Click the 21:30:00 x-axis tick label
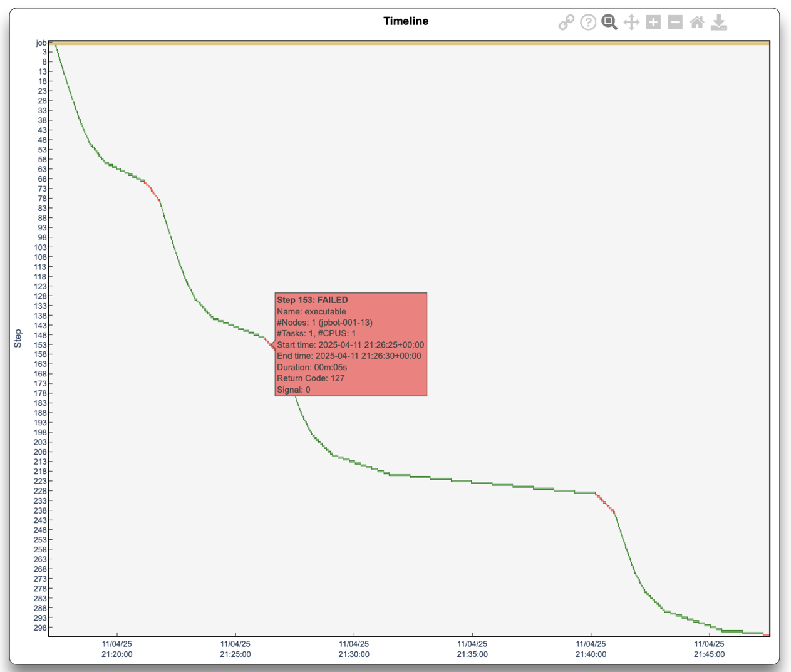This screenshot has width=791, height=672. [354, 649]
